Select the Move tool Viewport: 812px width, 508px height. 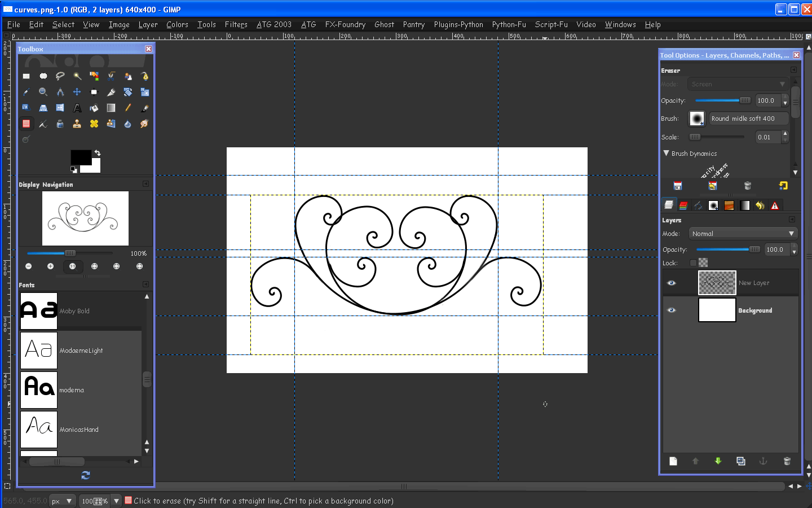click(77, 91)
